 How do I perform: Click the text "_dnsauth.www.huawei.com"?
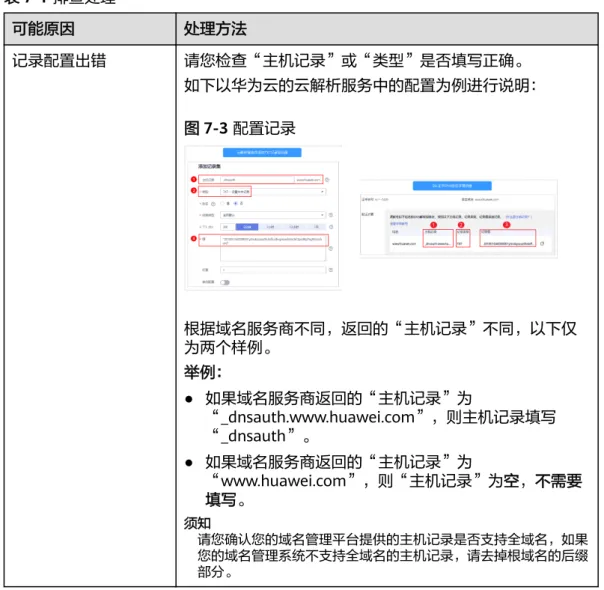click(x=318, y=417)
